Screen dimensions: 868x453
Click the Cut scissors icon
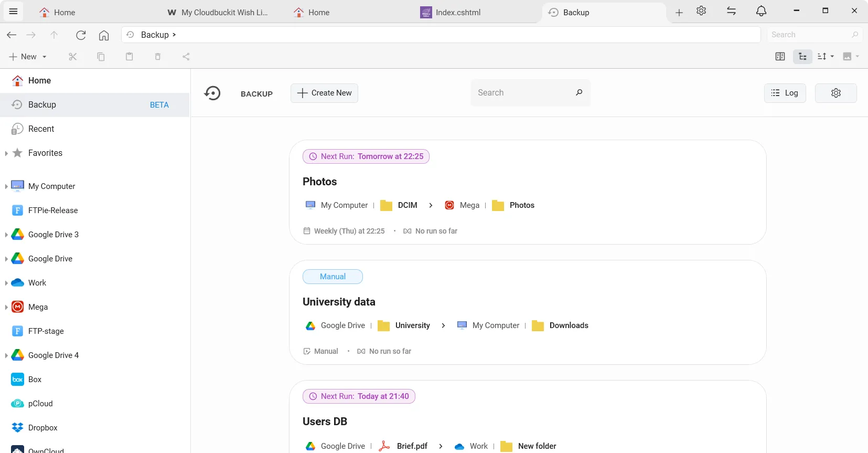point(73,57)
